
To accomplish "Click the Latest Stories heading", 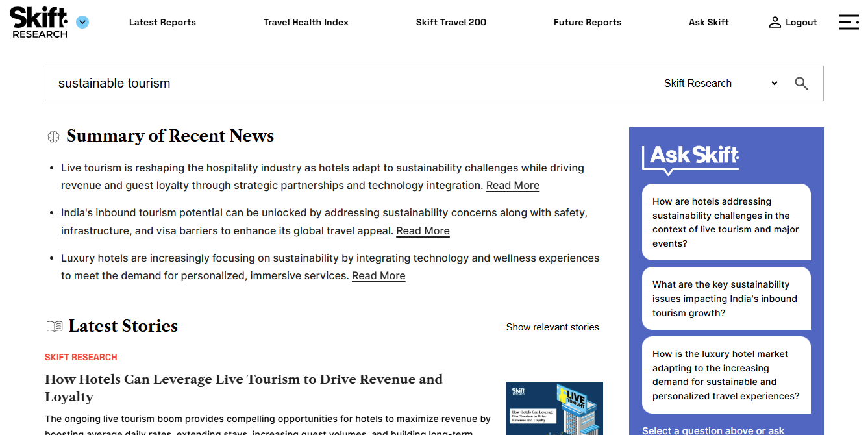I will coord(123,326).
